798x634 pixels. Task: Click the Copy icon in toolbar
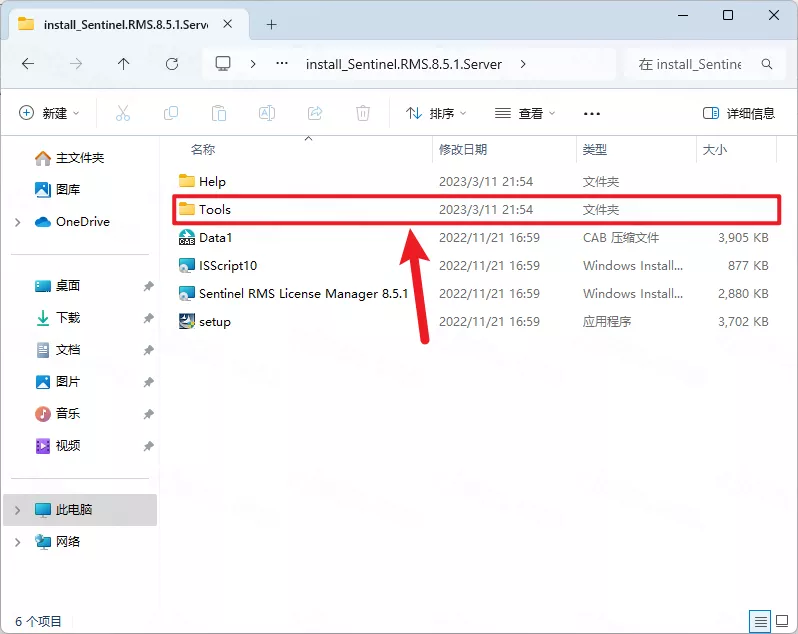[171, 114]
